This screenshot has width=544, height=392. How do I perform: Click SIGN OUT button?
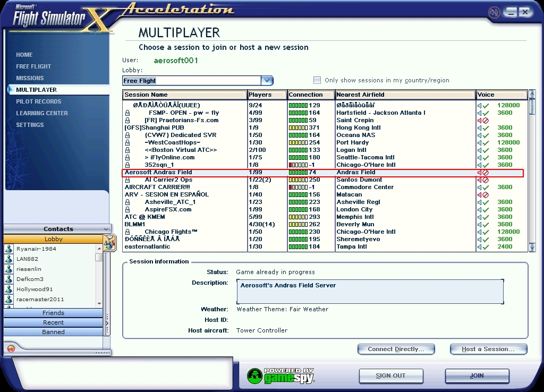point(390,376)
